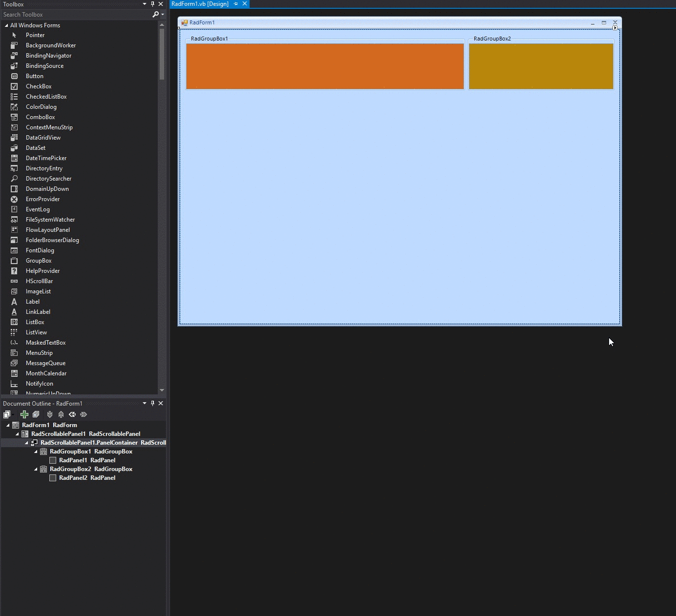Screen dimensions: 676x616
Task: Move selected item down in Document Outline
Action: point(49,414)
